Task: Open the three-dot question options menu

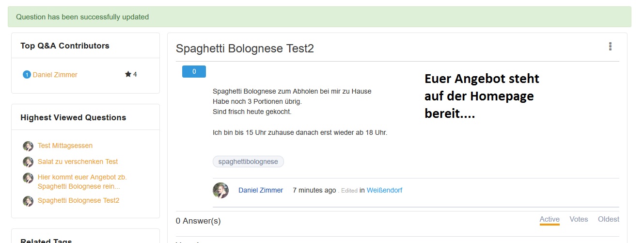Action: (610, 47)
